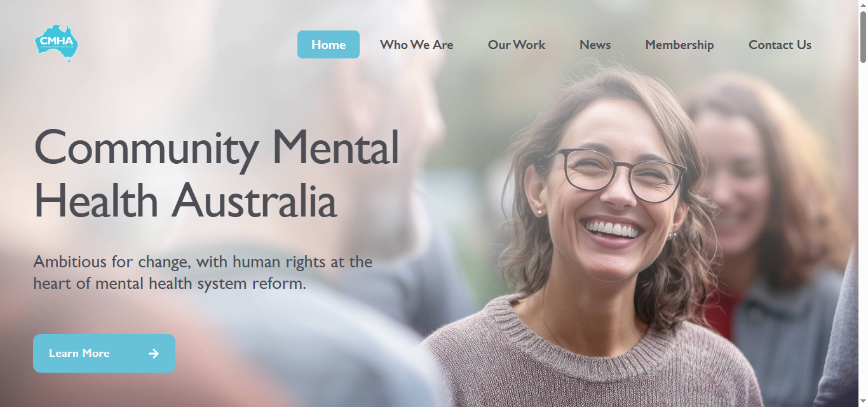Click the CMHA Australia map logo
This screenshot has height=407, width=868.
(x=57, y=43)
